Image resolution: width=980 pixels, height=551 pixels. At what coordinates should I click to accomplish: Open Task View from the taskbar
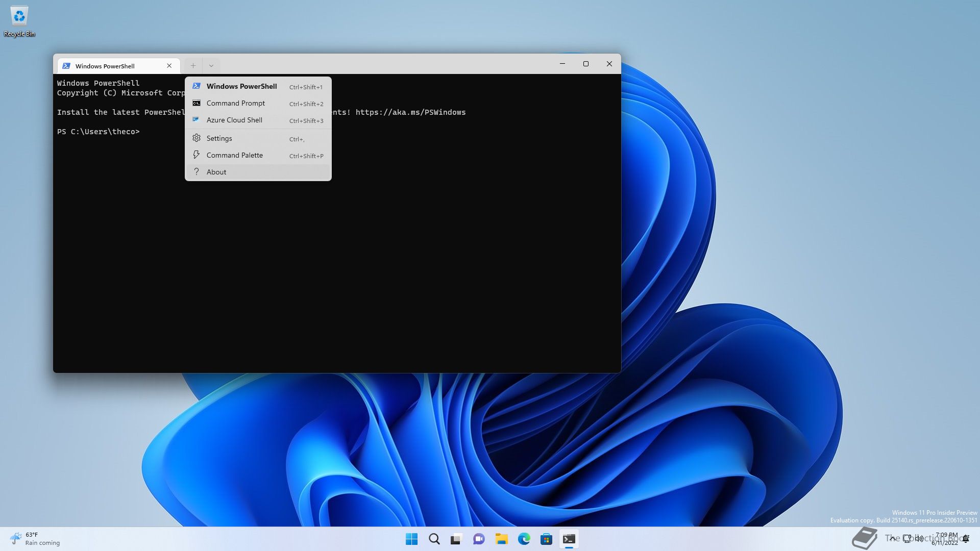coord(456,539)
